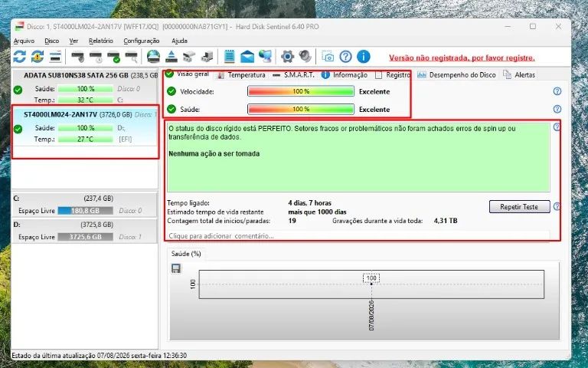Click the blue notepad report icon

pos(229,57)
